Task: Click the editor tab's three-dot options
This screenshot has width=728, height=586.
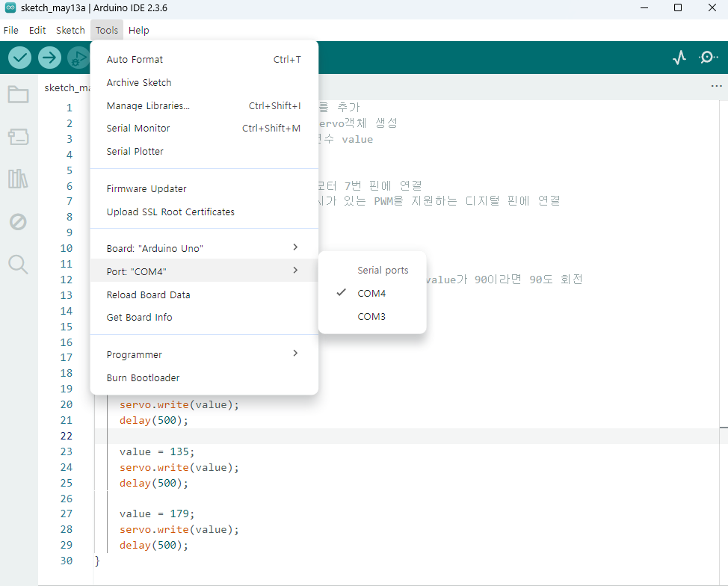Action: [717, 87]
